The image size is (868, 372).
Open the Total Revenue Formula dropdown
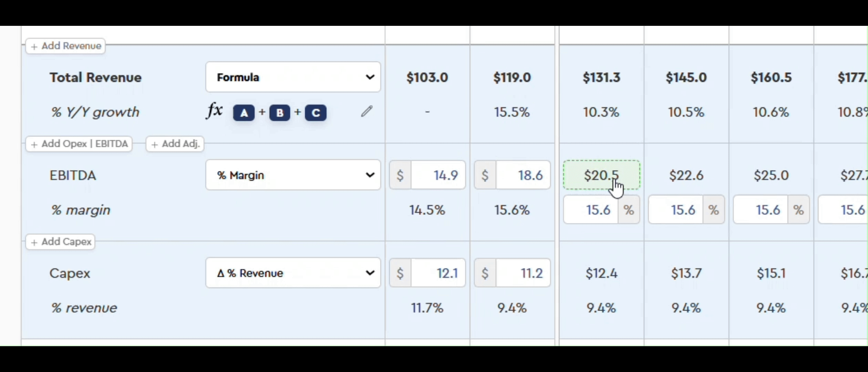(x=293, y=77)
